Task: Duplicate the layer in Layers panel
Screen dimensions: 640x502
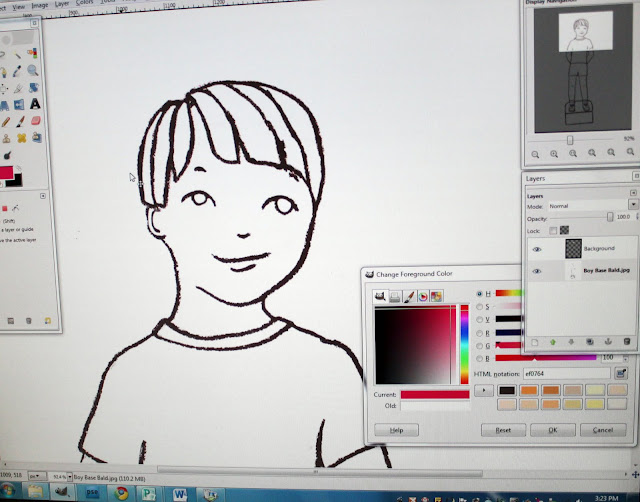Action: [590, 342]
